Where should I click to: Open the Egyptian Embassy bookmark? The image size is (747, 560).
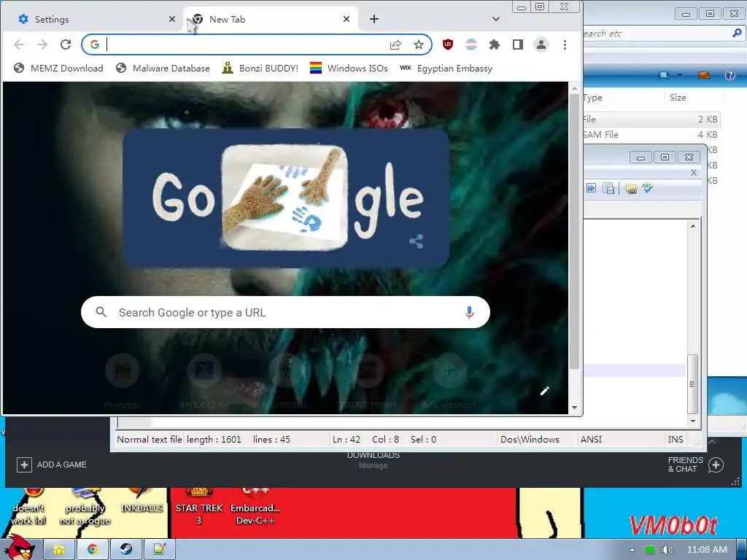pyautogui.click(x=446, y=68)
